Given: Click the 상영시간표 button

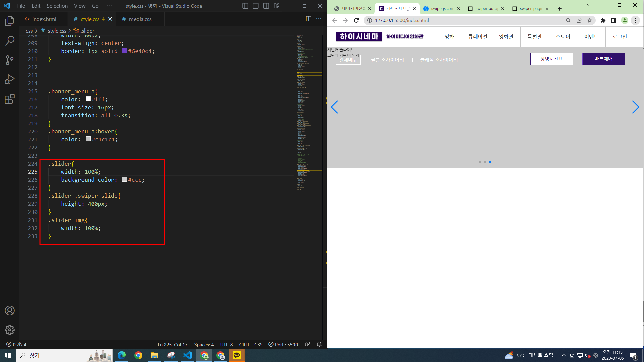Looking at the screenshot, I should pos(551,59).
